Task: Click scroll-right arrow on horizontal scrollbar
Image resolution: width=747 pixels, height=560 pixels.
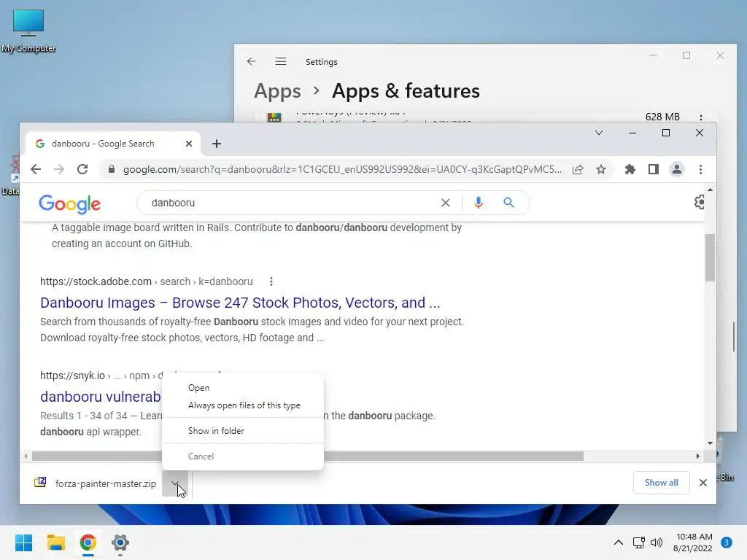Action: point(697,456)
